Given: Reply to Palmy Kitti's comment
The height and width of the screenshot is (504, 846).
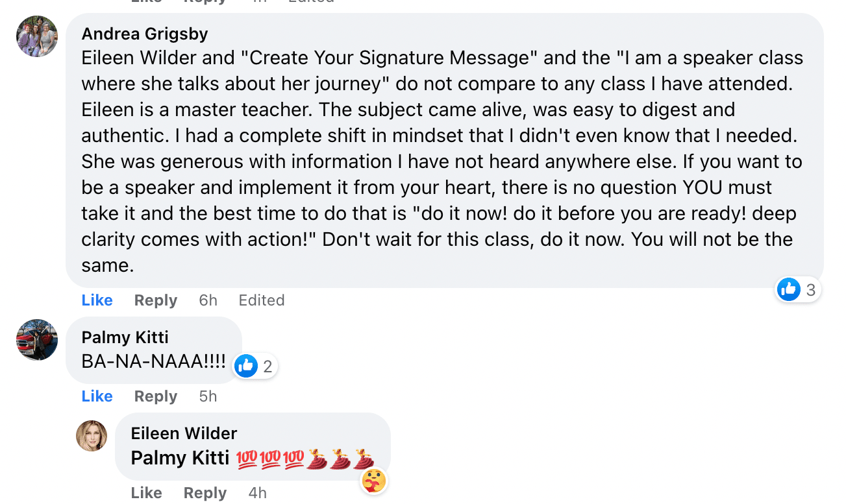Looking at the screenshot, I should (x=156, y=396).
